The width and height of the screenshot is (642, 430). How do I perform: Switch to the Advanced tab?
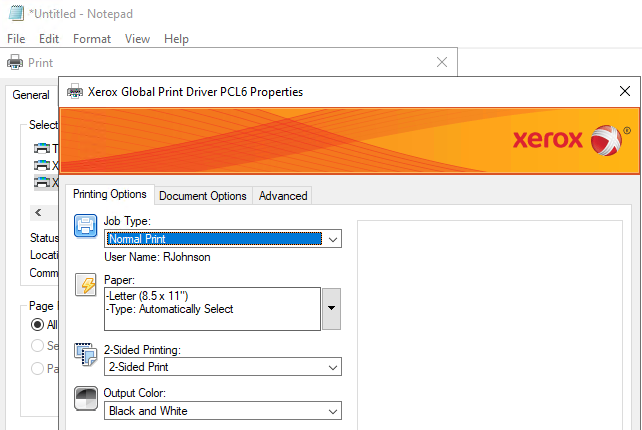pos(283,196)
